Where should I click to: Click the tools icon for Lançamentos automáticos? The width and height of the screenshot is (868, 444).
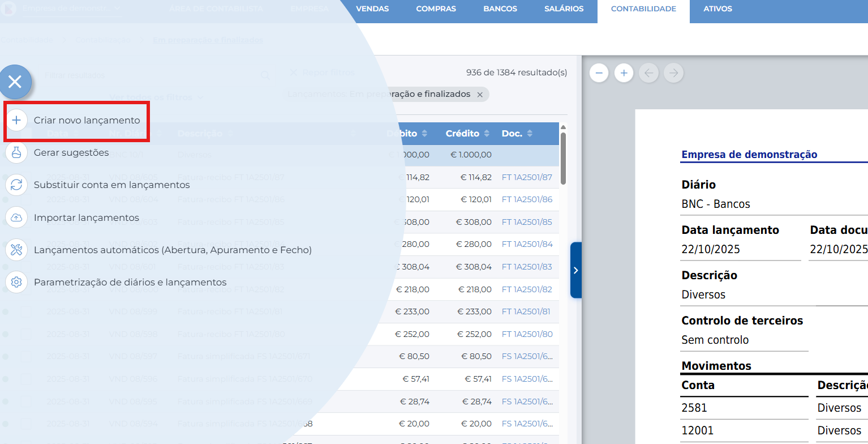point(16,250)
